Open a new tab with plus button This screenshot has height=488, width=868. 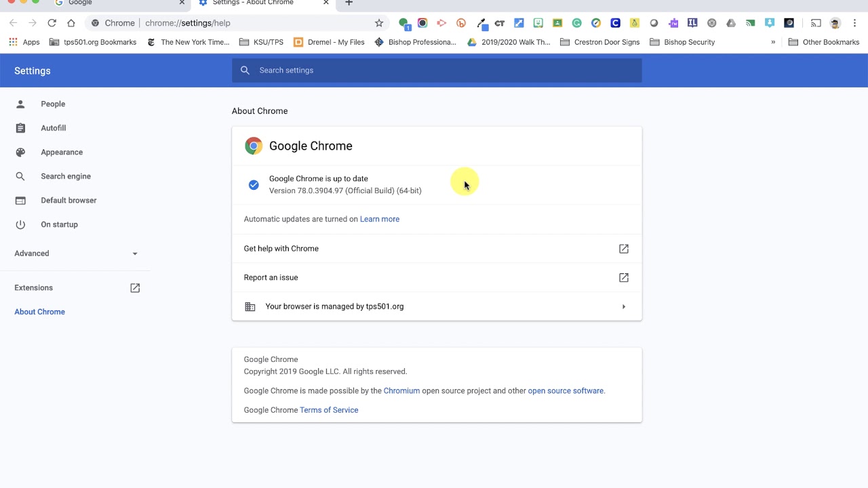pos(349,3)
